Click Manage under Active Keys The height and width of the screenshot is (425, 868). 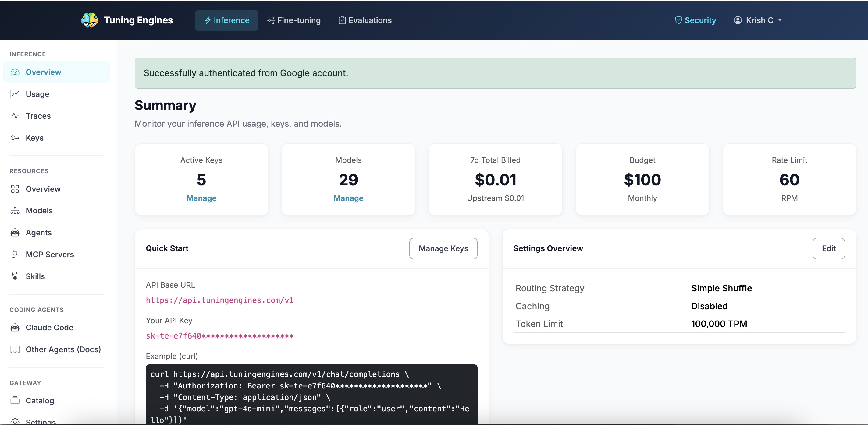(201, 198)
